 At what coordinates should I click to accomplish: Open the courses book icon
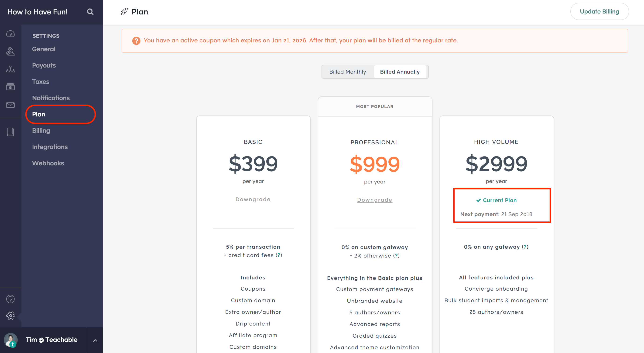pos(10,132)
